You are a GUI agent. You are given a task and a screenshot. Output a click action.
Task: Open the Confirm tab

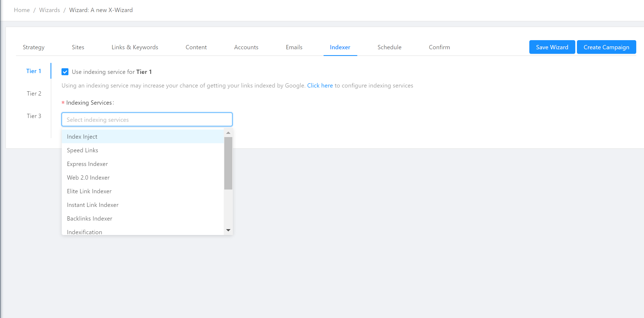pos(439,47)
